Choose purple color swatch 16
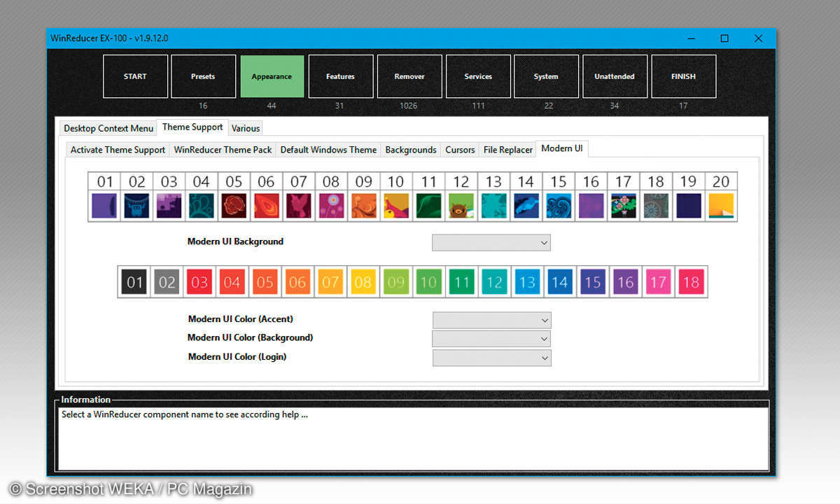The height and width of the screenshot is (504, 840). 625,282
